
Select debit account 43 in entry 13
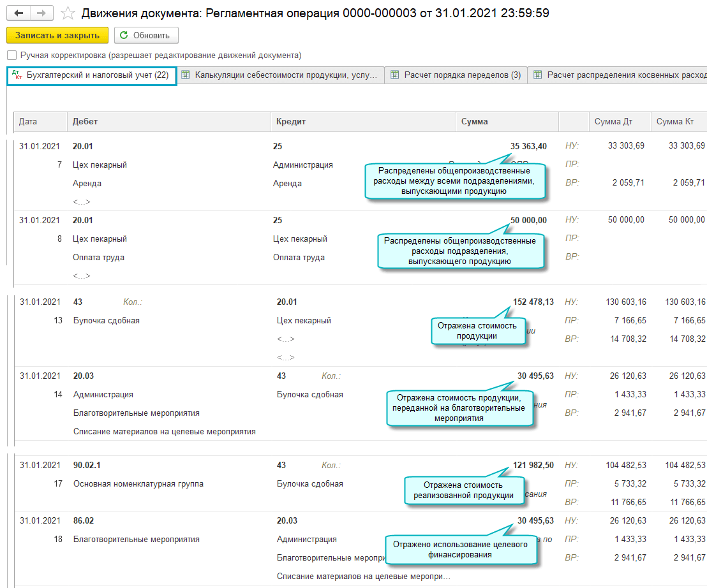(x=78, y=302)
